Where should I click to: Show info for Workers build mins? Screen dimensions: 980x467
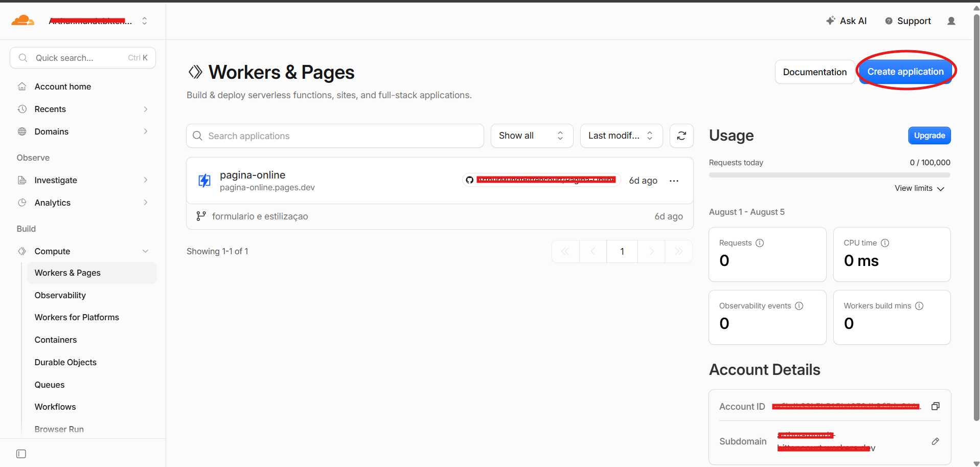[x=919, y=306]
